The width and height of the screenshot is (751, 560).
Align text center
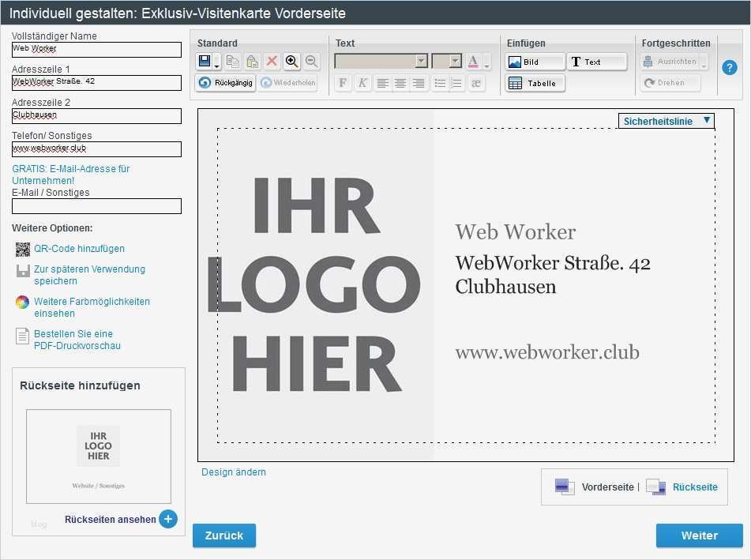click(400, 84)
